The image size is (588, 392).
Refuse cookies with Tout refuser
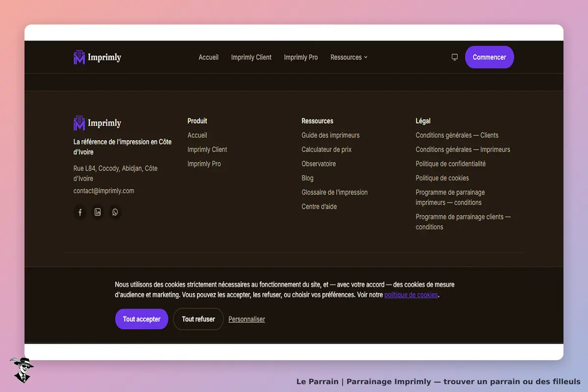coord(198,319)
